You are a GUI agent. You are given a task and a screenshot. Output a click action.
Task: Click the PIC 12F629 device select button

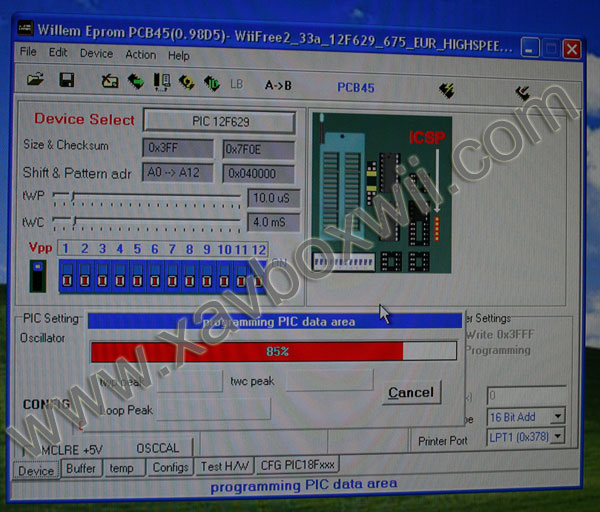point(220,121)
